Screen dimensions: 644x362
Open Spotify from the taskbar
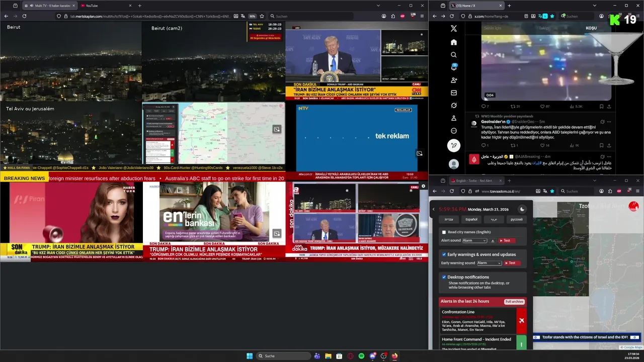361,356
